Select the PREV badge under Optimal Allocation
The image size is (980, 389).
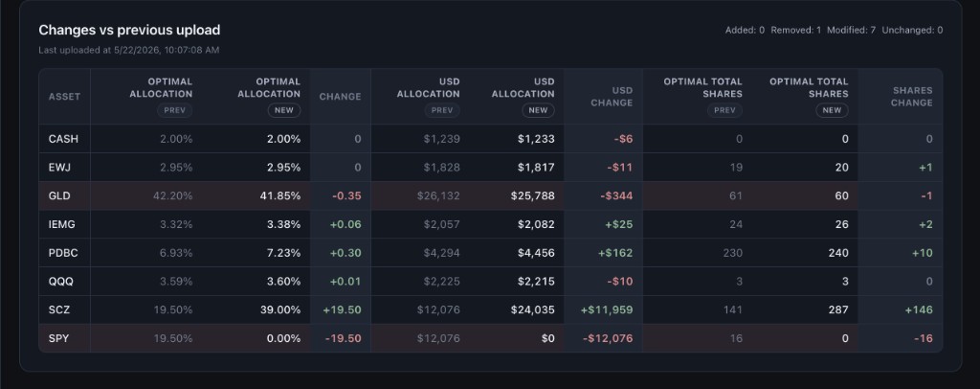(174, 111)
